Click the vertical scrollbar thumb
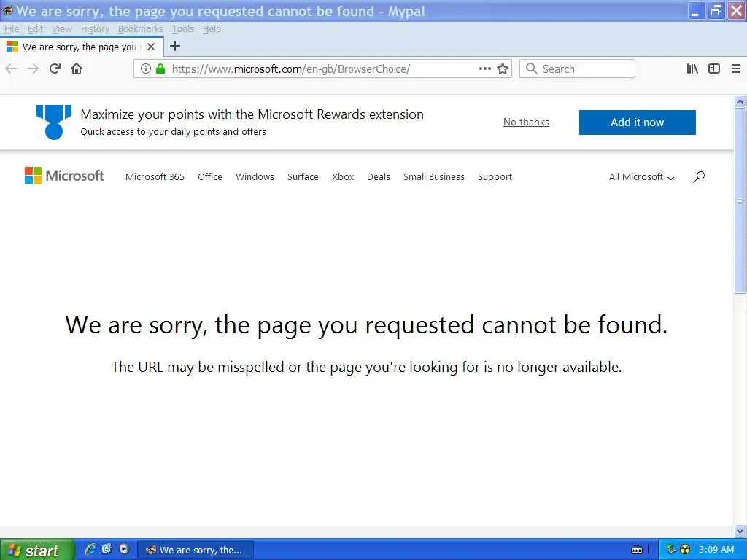The image size is (747, 560). point(740,201)
